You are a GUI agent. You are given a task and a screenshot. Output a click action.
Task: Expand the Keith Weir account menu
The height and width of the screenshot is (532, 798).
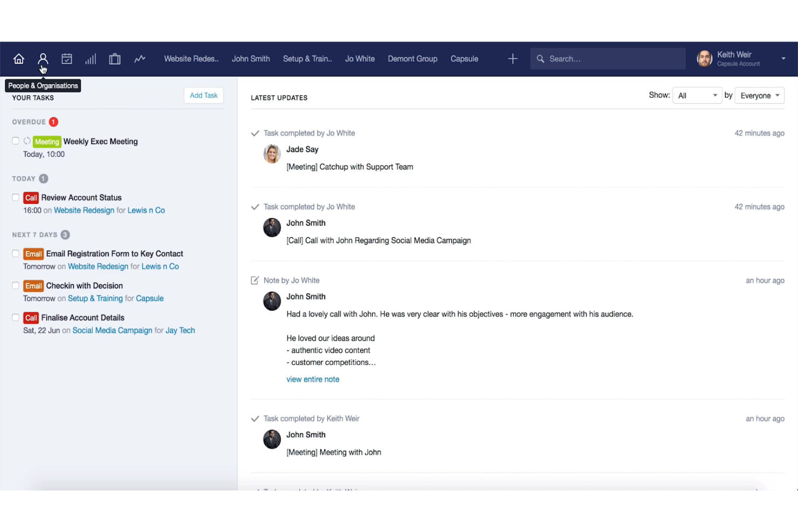pos(783,58)
